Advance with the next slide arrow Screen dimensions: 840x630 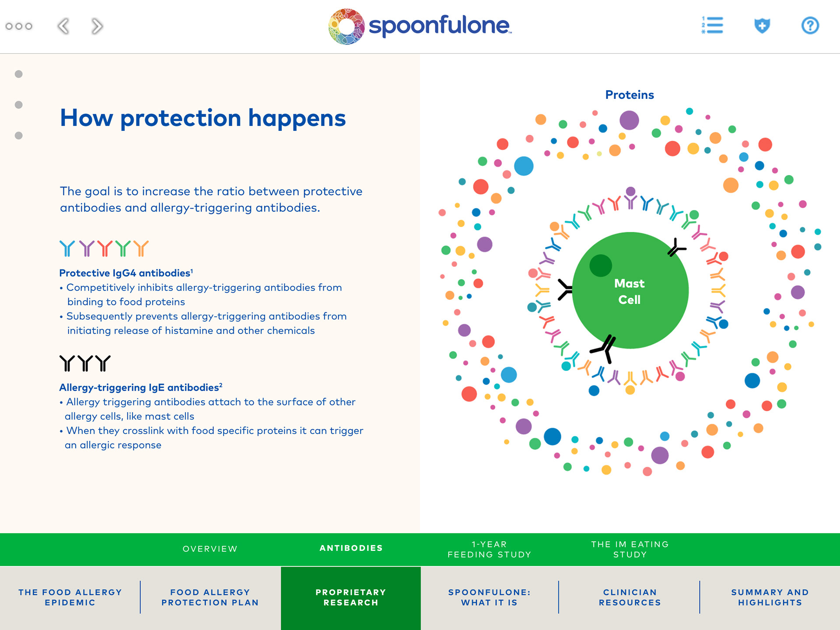click(97, 26)
